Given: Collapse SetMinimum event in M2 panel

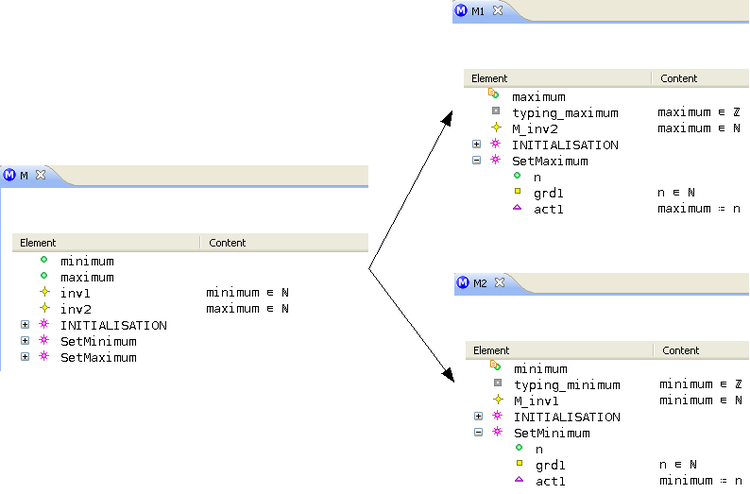Looking at the screenshot, I should [478, 432].
